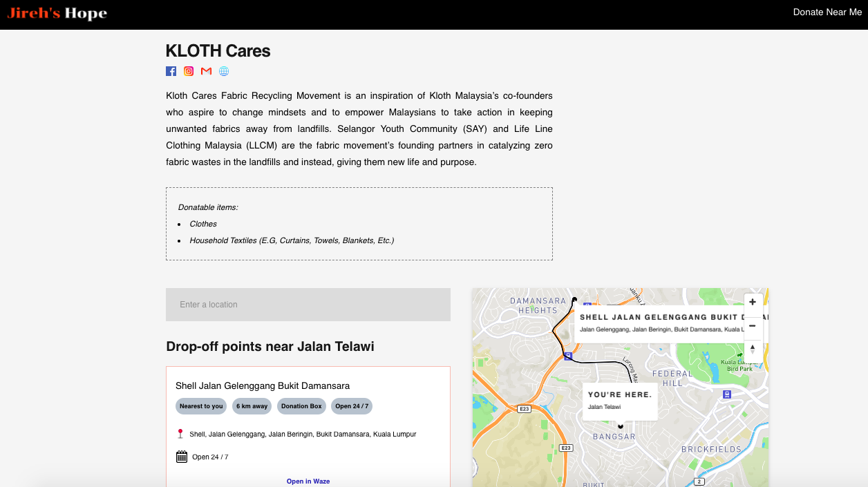Click the Federal Hill map label
Image resolution: width=868 pixels, height=487 pixels.
click(x=672, y=378)
